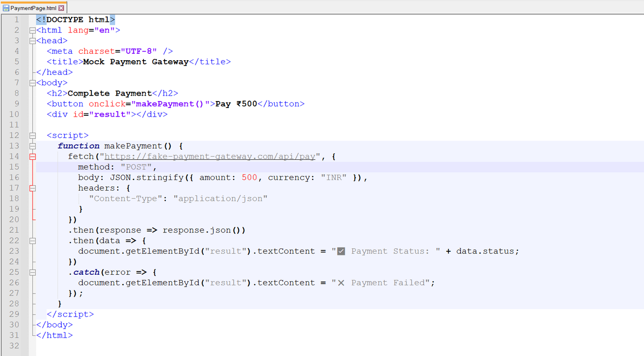This screenshot has width=644, height=356.
Task: Collapse the red fetch call fold on line 14
Action: point(32,157)
